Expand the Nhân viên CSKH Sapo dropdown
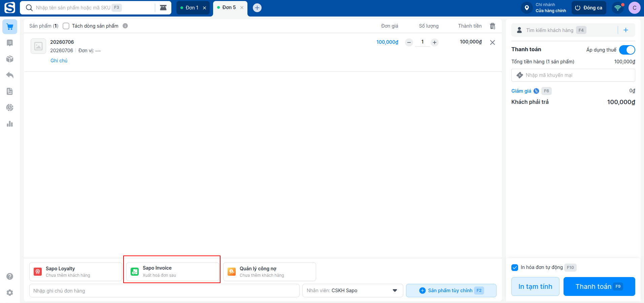This screenshot has width=644, height=303. pos(352,291)
